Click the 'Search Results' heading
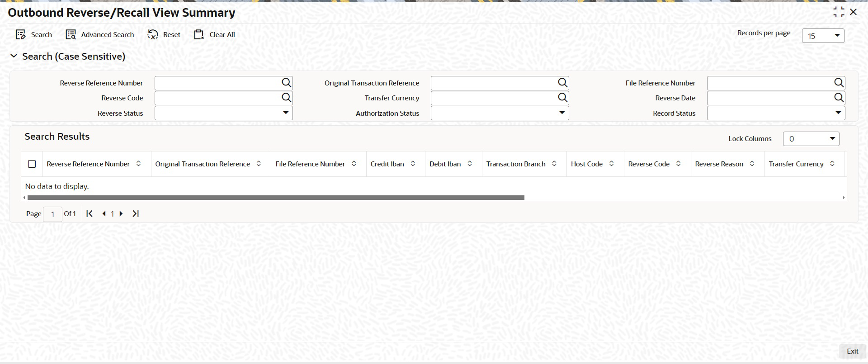Screen dimensions: 868x364 (57, 137)
